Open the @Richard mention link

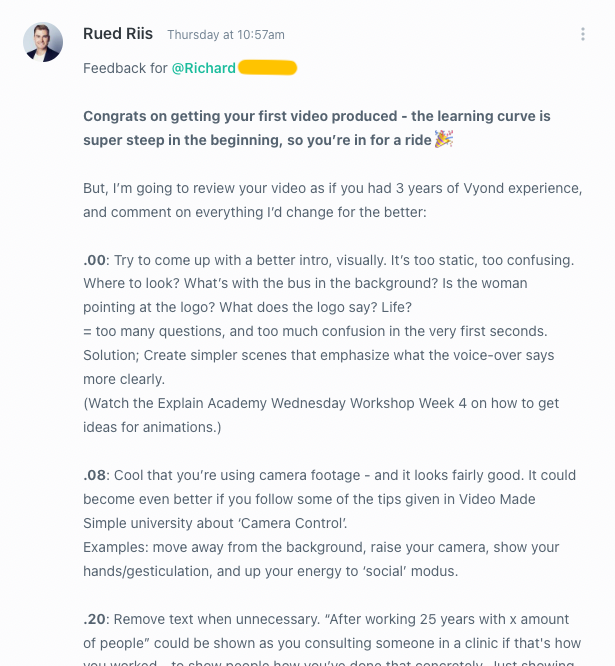204,68
